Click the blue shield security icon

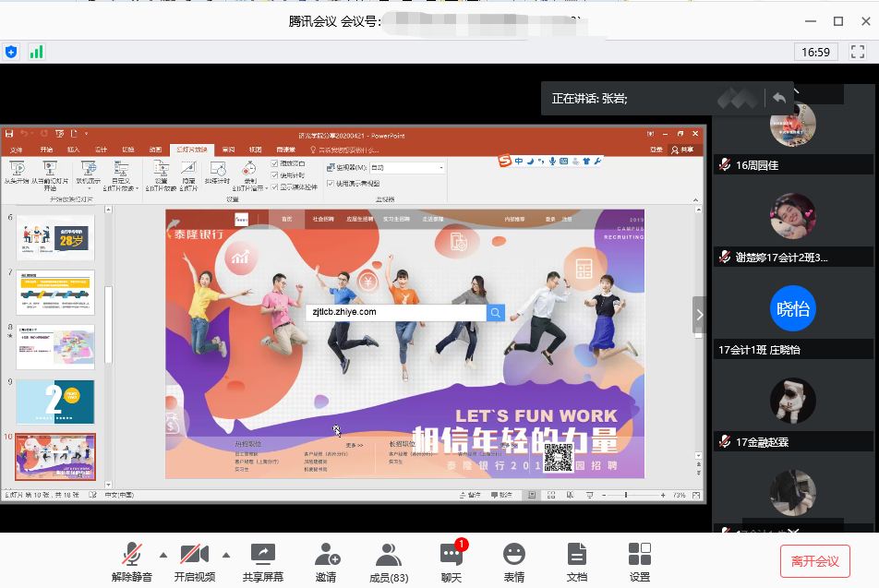11,52
